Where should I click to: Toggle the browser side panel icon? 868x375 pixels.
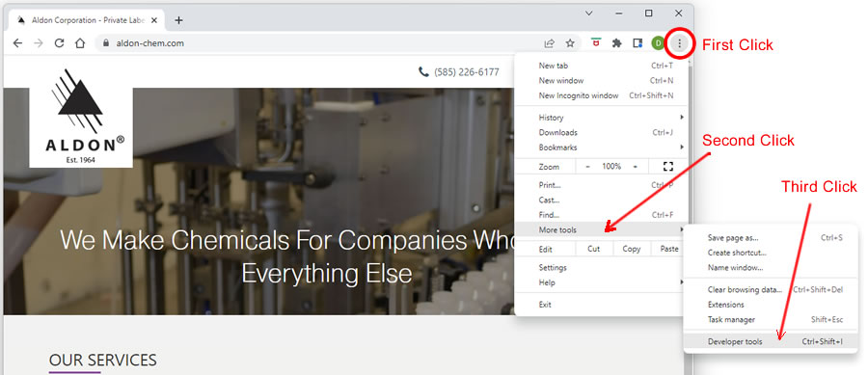click(637, 43)
